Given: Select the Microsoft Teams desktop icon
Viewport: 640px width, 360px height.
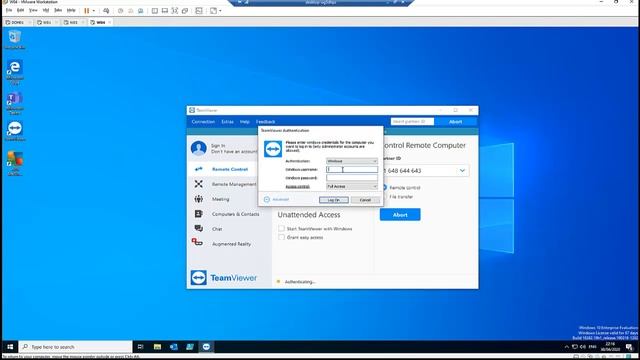Looking at the screenshot, I should pyautogui.click(x=15, y=103).
